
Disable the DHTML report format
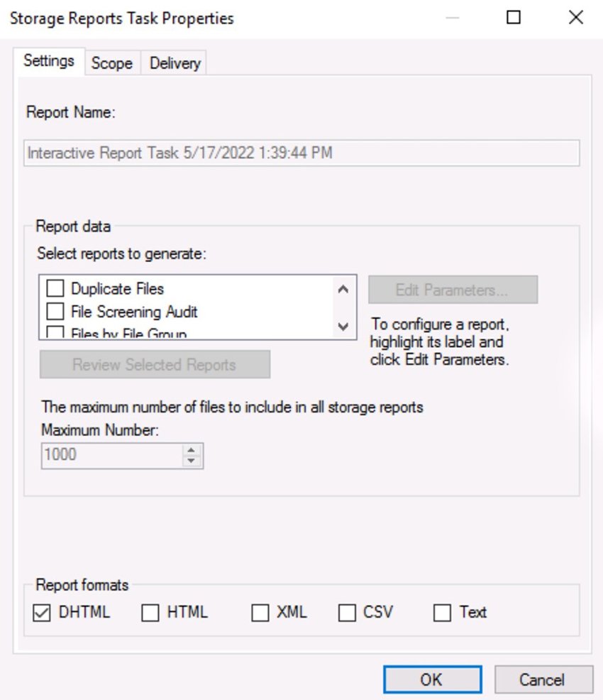43,612
